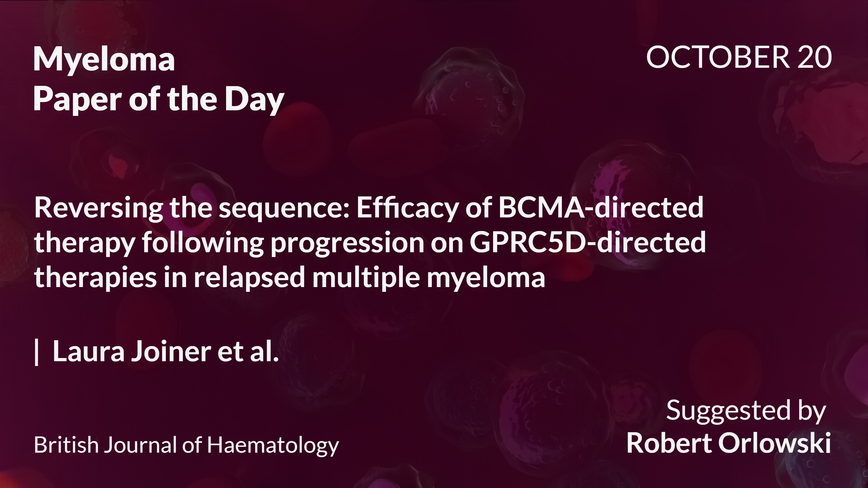The image size is (868, 488).
Task: Click the vertical bar before the author name
Action: pos(37,352)
